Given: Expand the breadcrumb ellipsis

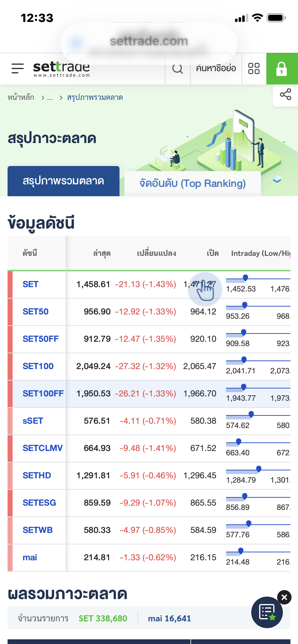Looking at the screenshot, I should click(50, 97).
